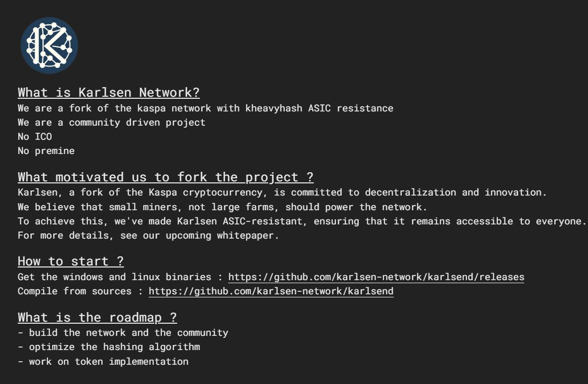This screenshot has width=588, height=384.
Task: Click the "What is the roadmap ?" heading
Action: pos(97,317)
